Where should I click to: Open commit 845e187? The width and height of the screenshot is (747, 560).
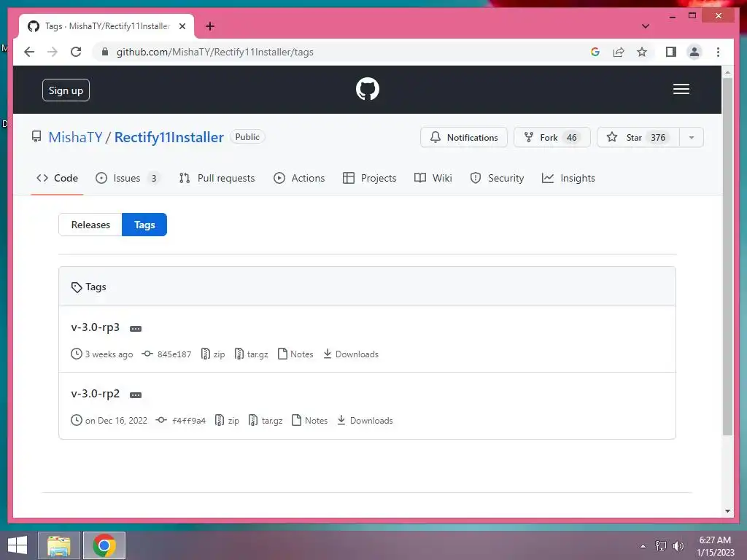point(167,354)
